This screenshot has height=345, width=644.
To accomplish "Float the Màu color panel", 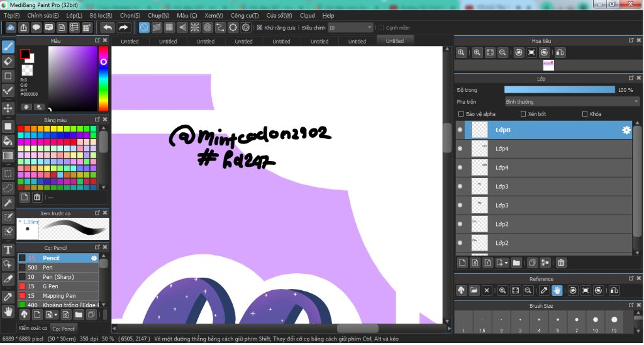I will click(x=97, y=40).
